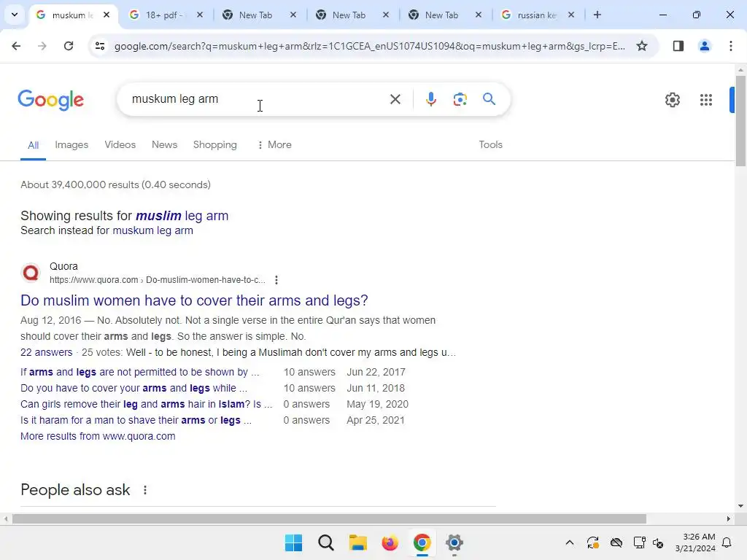
Task: Open site information icon in address bar
Action: pos(99,46)
